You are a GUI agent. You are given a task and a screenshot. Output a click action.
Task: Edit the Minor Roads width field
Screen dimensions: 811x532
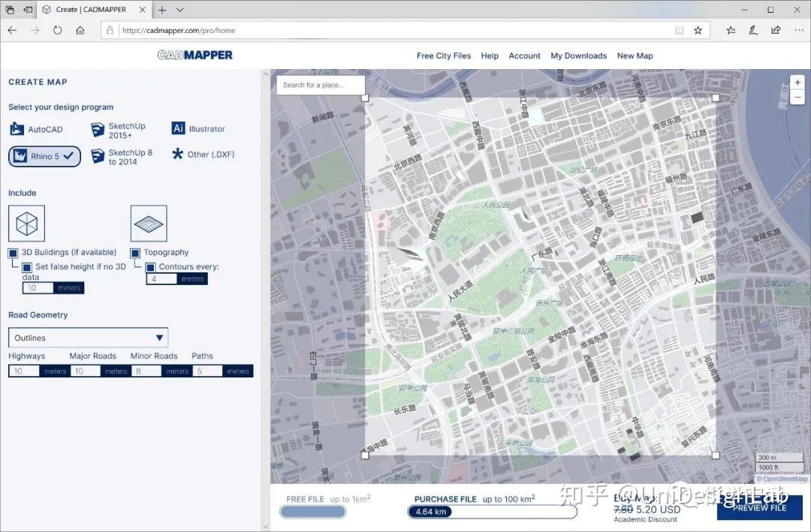point(146,371)
